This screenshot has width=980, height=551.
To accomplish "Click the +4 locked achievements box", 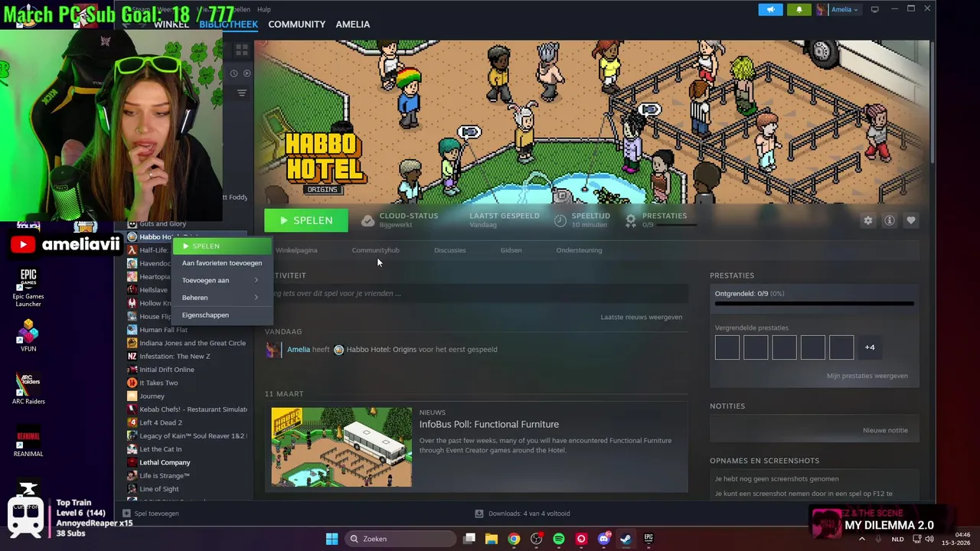I will point(870,347).
